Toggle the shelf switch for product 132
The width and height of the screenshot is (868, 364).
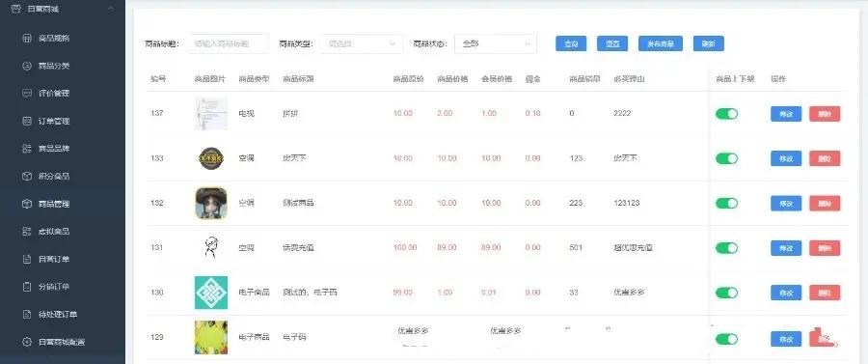[x=726, y=204]
